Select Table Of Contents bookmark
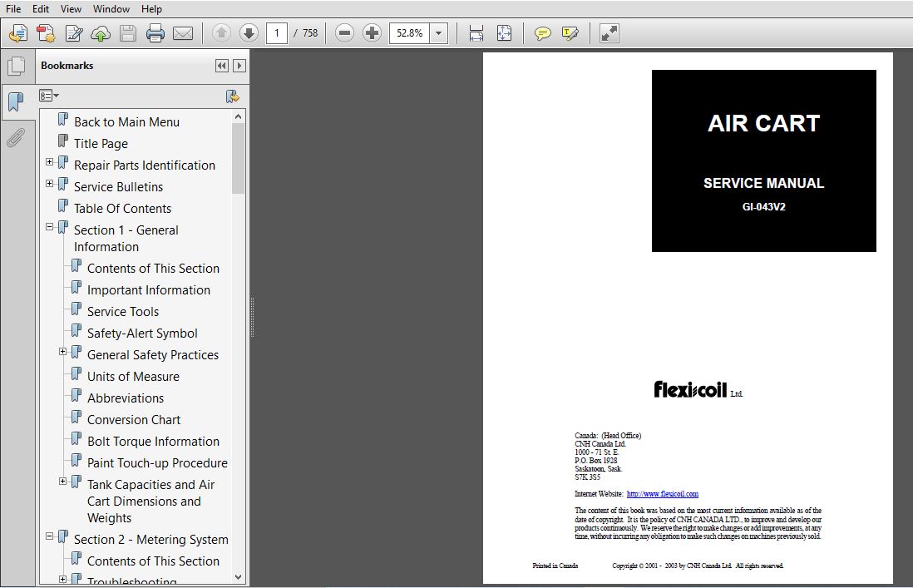The width and height of the screenshot is (913, 588). tap(122, 209)
